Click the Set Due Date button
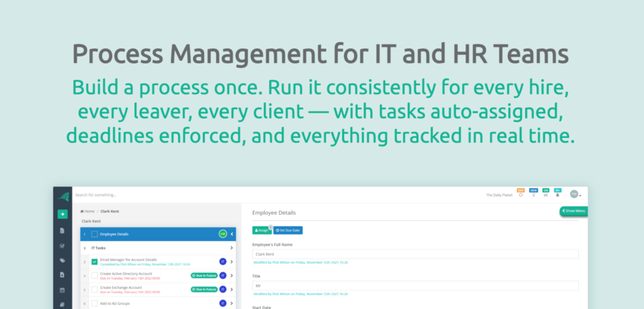Screen dimensions: 644x309 coord(288,230)
